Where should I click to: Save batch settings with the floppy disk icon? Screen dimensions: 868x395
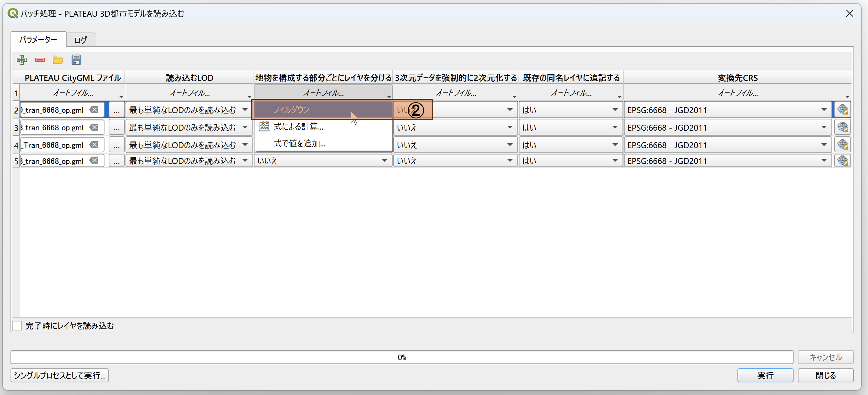76,60
